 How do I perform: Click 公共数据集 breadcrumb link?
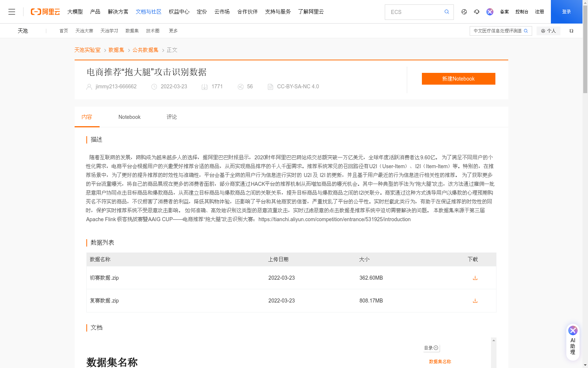146,50
